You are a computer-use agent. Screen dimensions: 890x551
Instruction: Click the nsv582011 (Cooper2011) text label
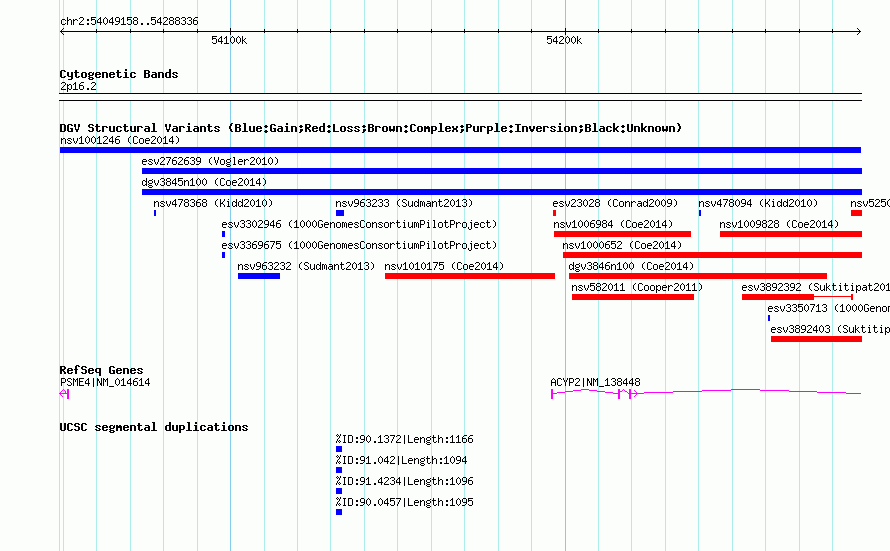[x=637, y=287]
